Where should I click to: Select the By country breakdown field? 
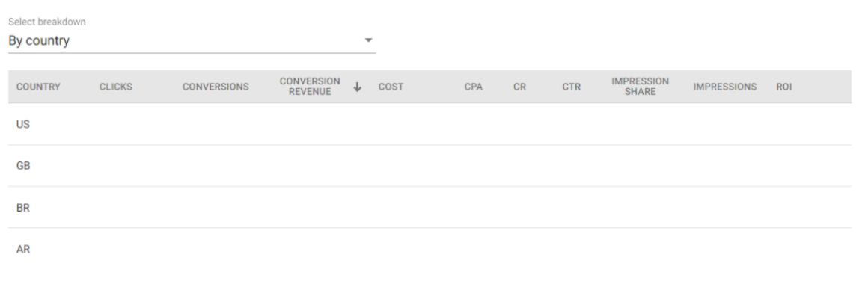click(x=192, y=41)
